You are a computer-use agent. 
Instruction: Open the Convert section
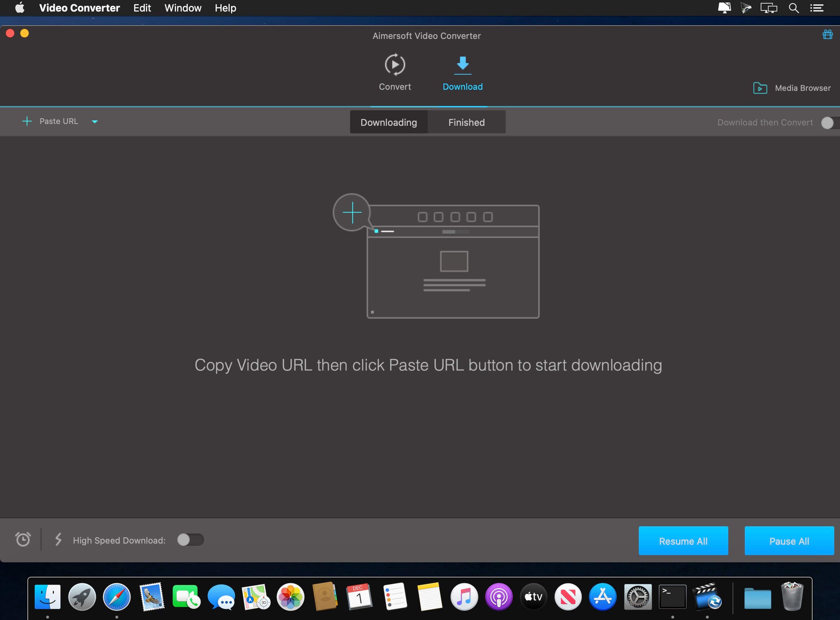tap(395, 72)
